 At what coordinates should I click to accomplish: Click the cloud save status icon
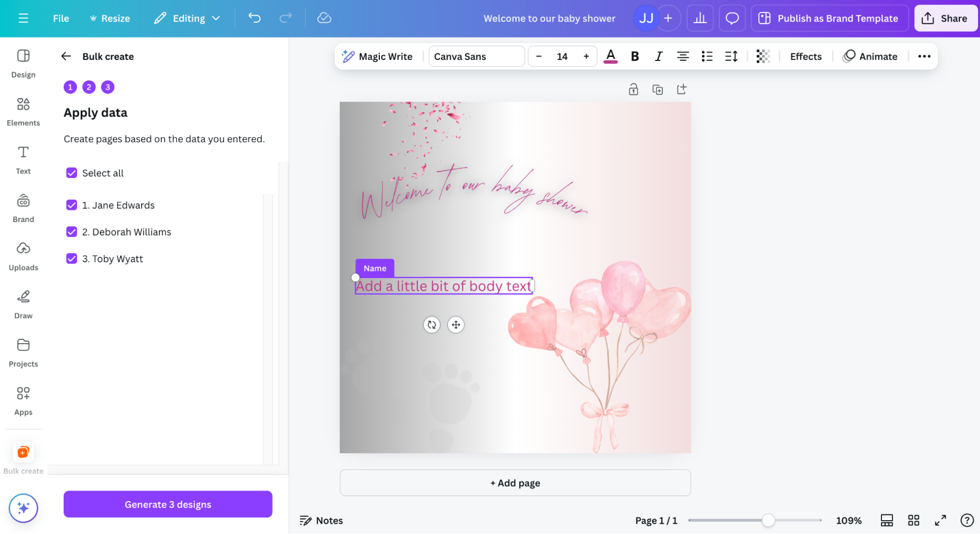(324, 18)
